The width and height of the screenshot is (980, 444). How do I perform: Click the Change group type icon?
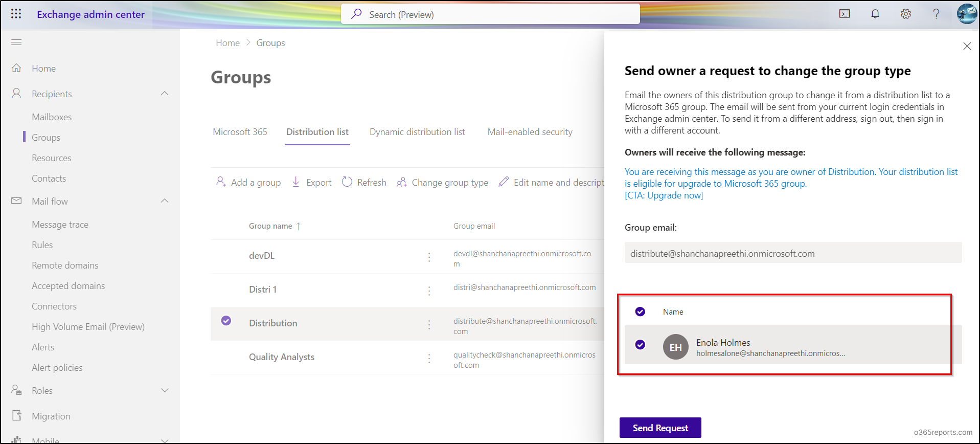coord(402,182)
